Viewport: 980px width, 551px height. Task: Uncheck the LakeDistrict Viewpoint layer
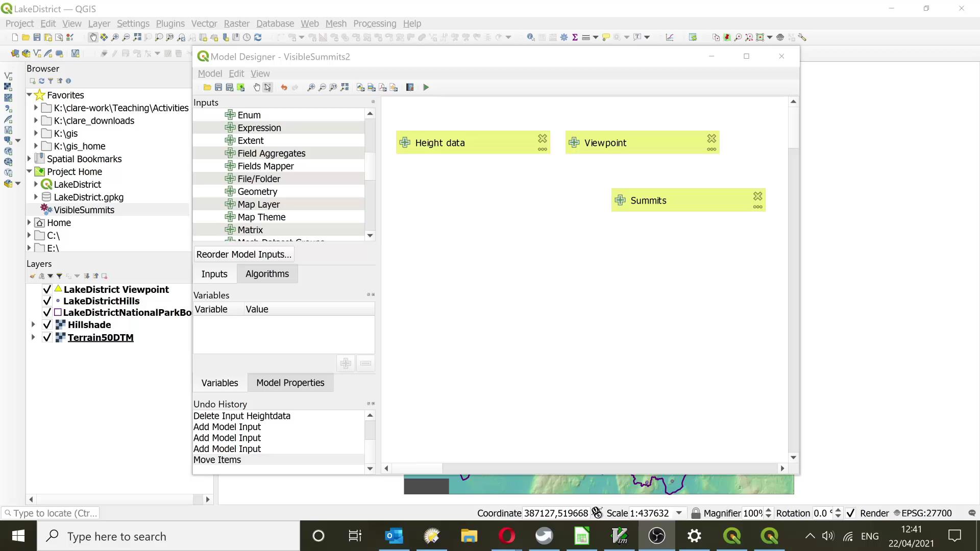tap(47, 289)
